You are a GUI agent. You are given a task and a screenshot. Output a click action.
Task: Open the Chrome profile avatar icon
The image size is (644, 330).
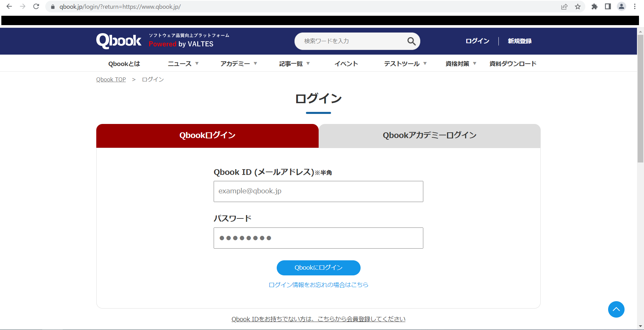pyautogui.click(x=621, y=7)
